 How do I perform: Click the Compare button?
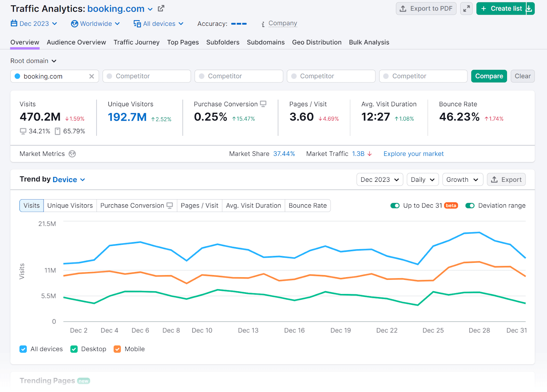click(x=489, y=76)
